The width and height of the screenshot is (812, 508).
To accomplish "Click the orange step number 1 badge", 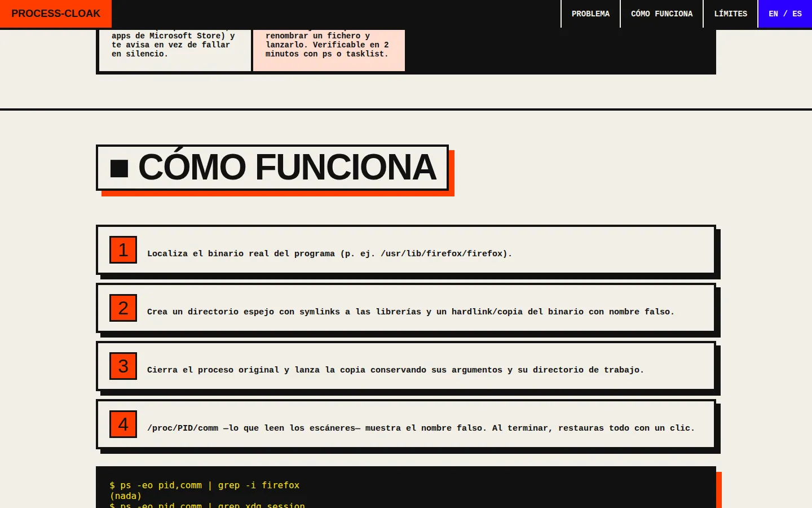I will [x=123, y=250].
